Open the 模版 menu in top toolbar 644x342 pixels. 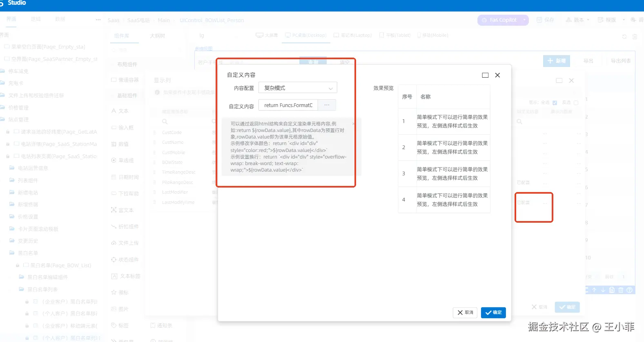(611, 20)
